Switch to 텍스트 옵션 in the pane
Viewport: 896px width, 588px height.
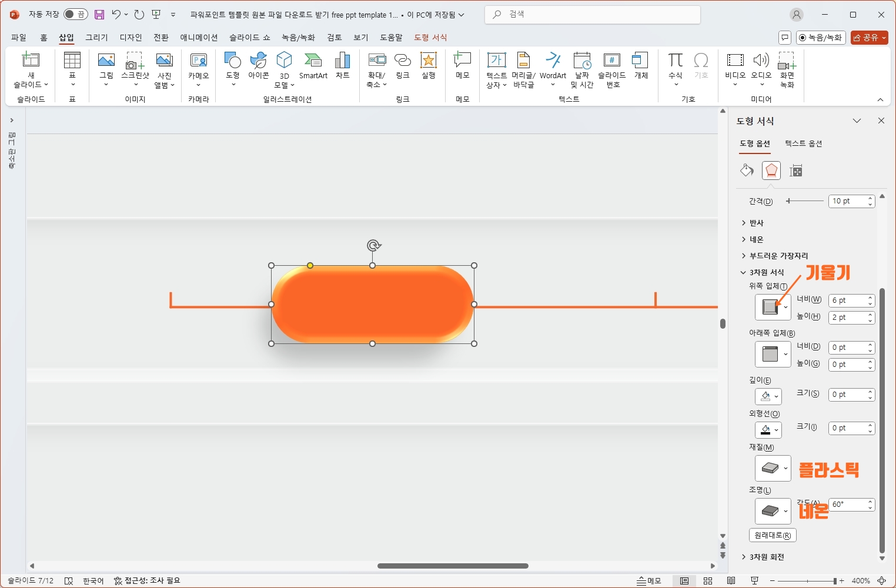click(803, 143)
